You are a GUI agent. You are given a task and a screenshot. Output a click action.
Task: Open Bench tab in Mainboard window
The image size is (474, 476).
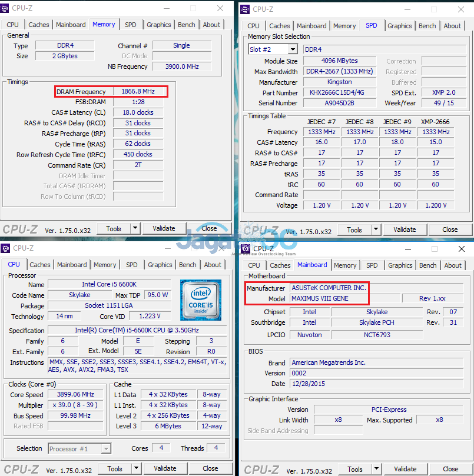click(428, 265)
